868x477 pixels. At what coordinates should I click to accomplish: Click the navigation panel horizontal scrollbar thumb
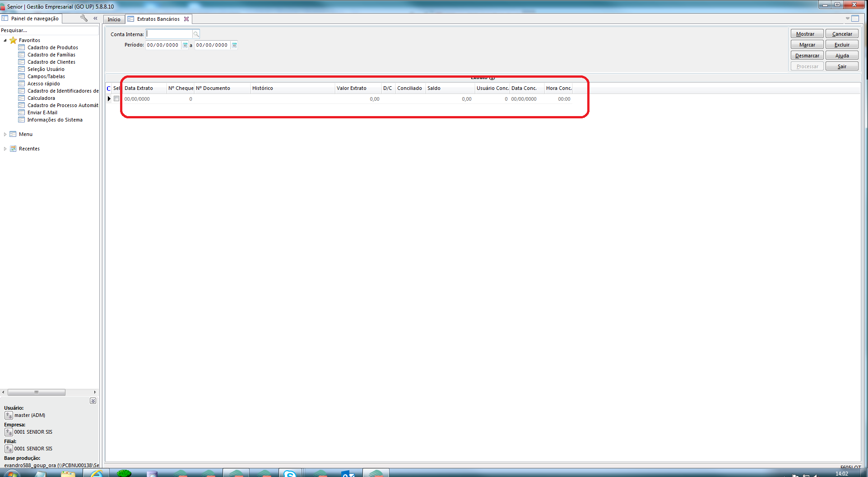tap(36, 392)
